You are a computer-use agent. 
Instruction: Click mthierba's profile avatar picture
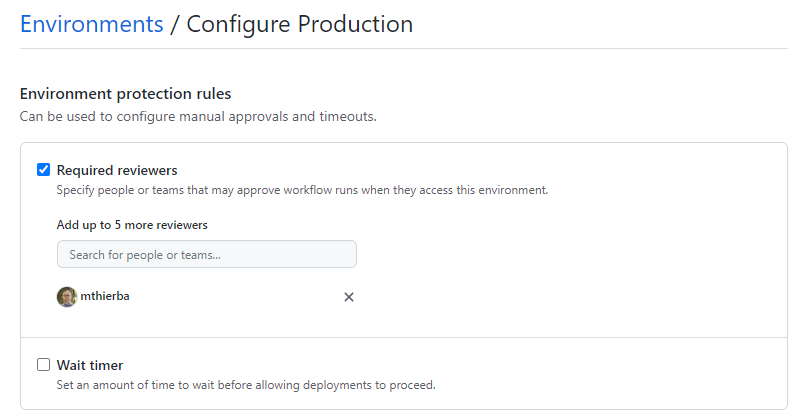pos(67,297)
